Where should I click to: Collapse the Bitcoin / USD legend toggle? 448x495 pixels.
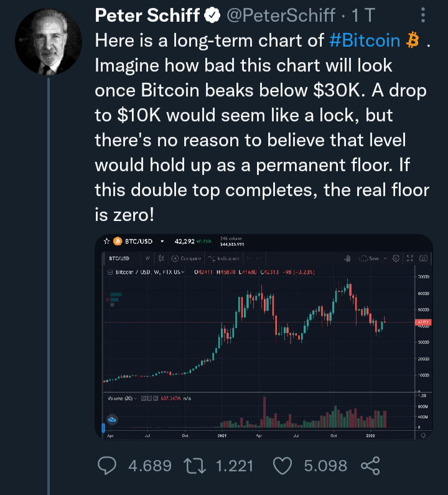110,272
